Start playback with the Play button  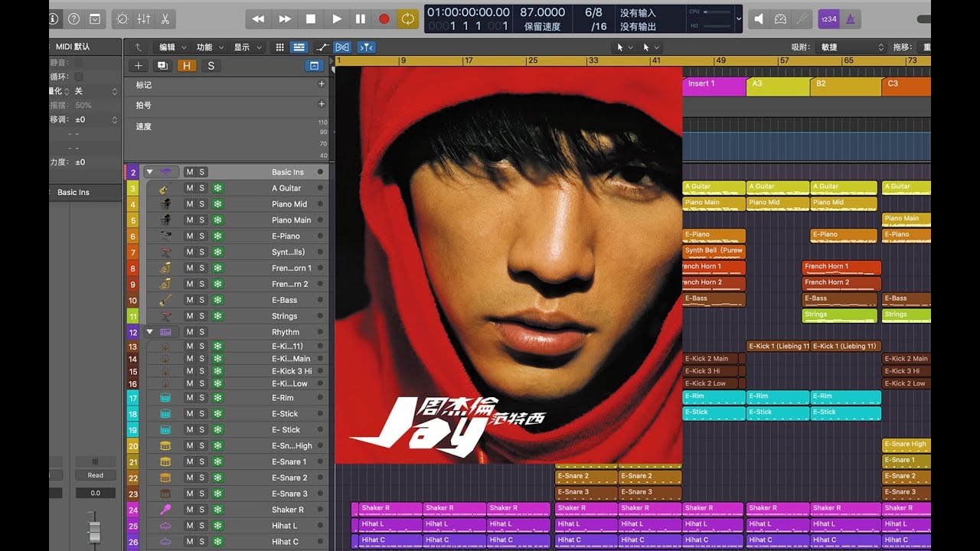(x=337, y=18)
